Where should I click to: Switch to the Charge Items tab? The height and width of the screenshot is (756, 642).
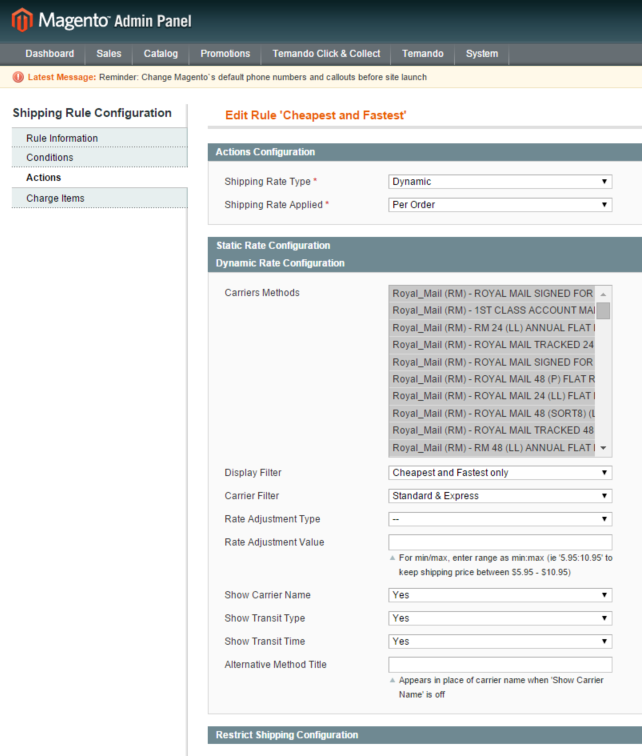(100, 198)
